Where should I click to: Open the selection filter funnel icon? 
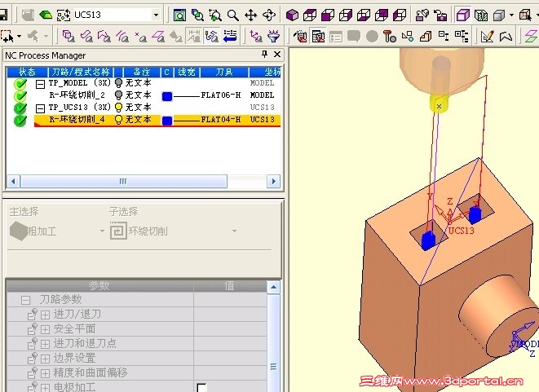[274, 36]
